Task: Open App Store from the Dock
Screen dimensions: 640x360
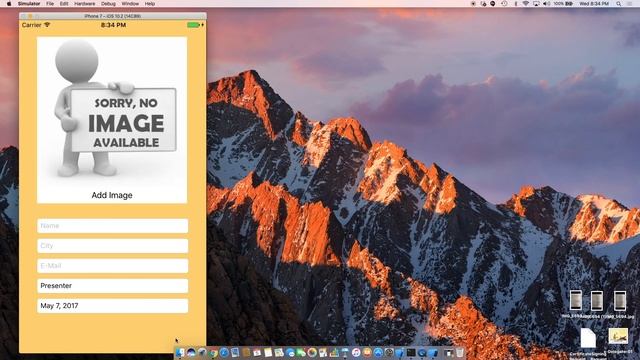Action: pyautogui.click(x=378, y=352)
